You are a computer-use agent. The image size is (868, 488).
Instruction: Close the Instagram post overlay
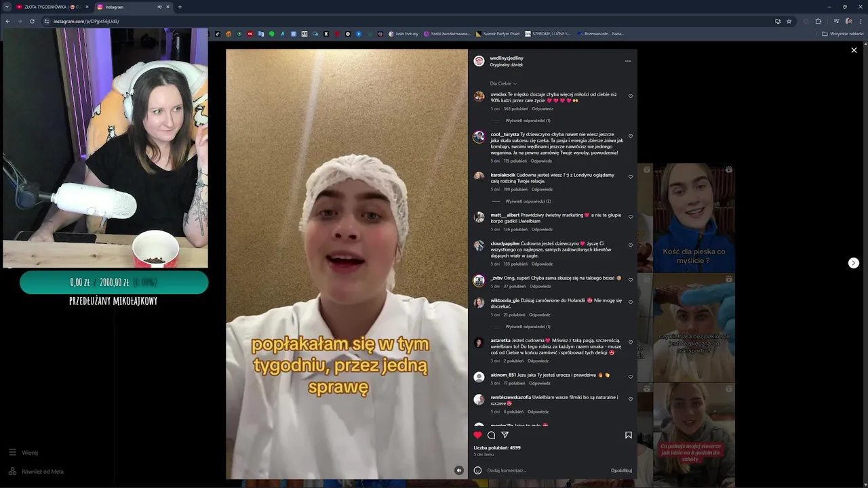(854, 50)
